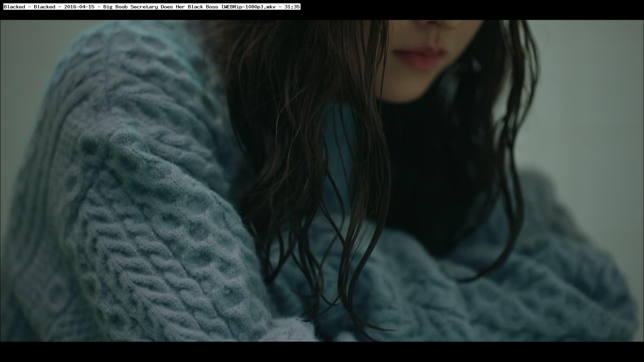
Task: Click the top black letterbox bar
Action: [x=470, y=10]
